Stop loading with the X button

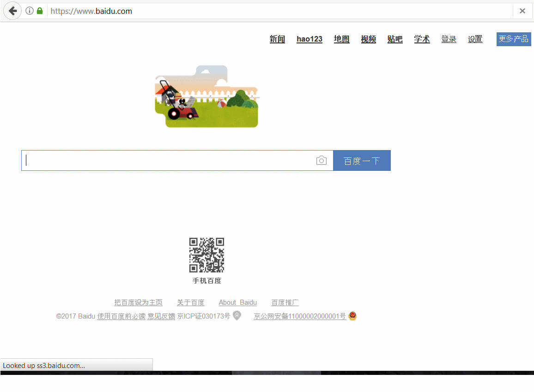522,11
